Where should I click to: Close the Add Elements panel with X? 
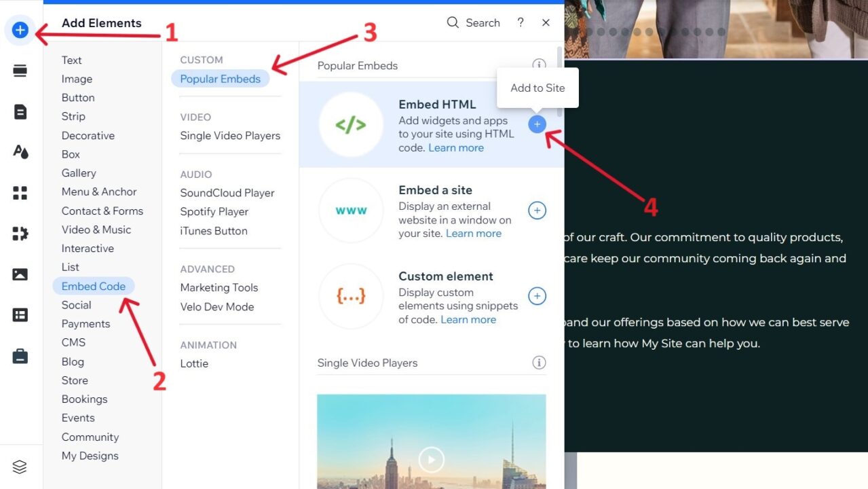546,22
